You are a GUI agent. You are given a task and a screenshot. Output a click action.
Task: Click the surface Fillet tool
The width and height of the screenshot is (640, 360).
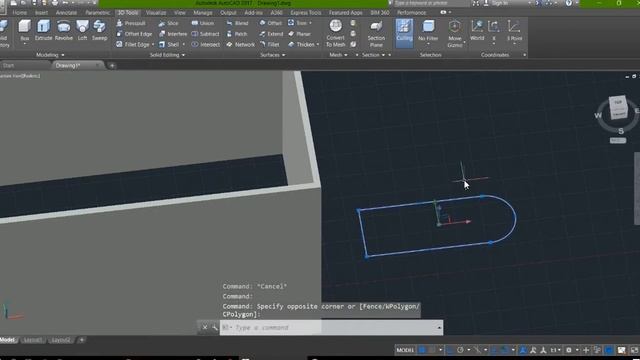tap(270, 44)
